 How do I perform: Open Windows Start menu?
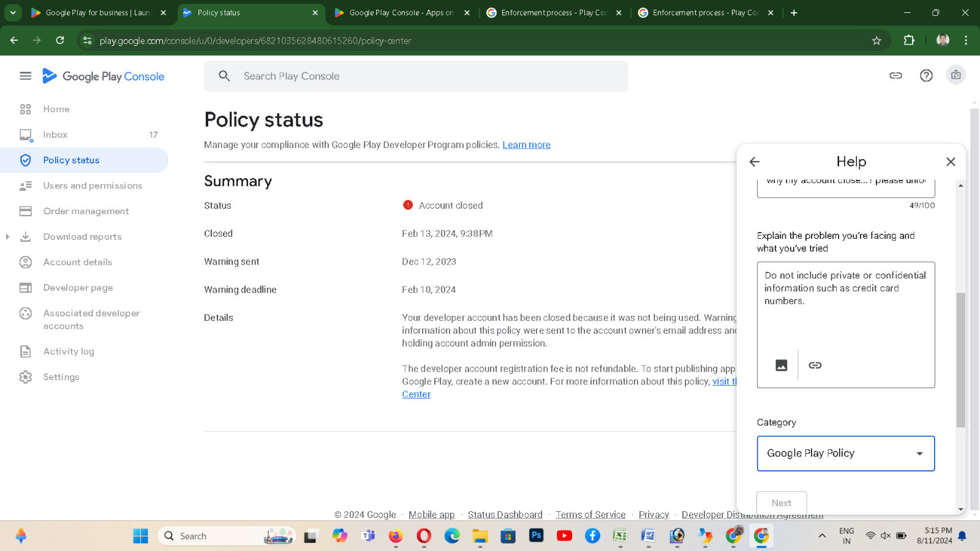140,536
